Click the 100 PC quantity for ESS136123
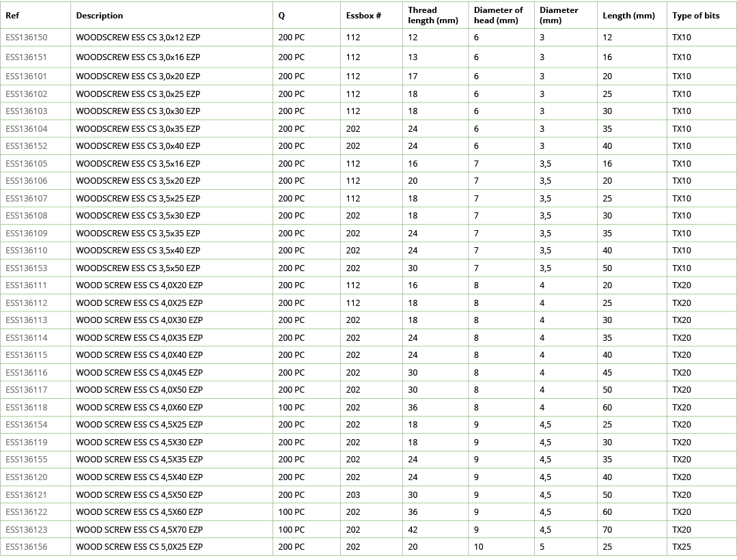Image resolution: width=737 pixels, height=560 pixels. pos(290,529)
